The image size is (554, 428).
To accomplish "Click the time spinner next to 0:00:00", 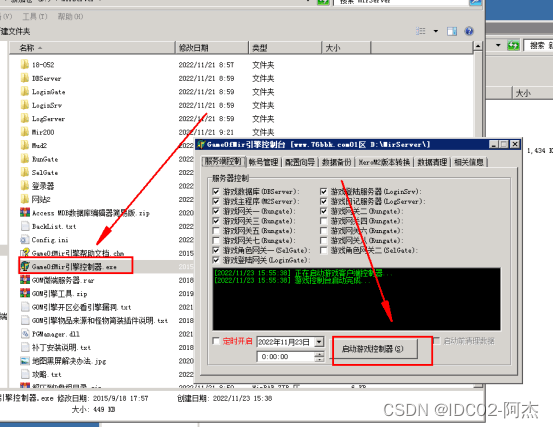I will 319,357.
